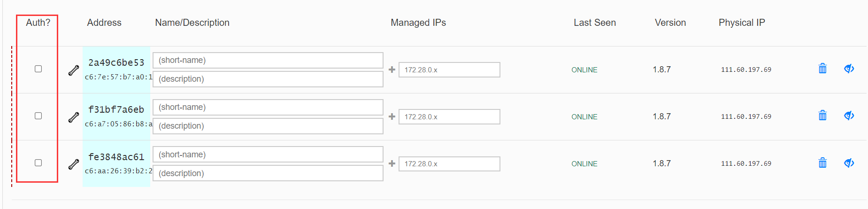The width and height of the screenshot is (868, 209).
Task: Delete member f31bf7a6eb with trash icon
Action: click(822, 116)
